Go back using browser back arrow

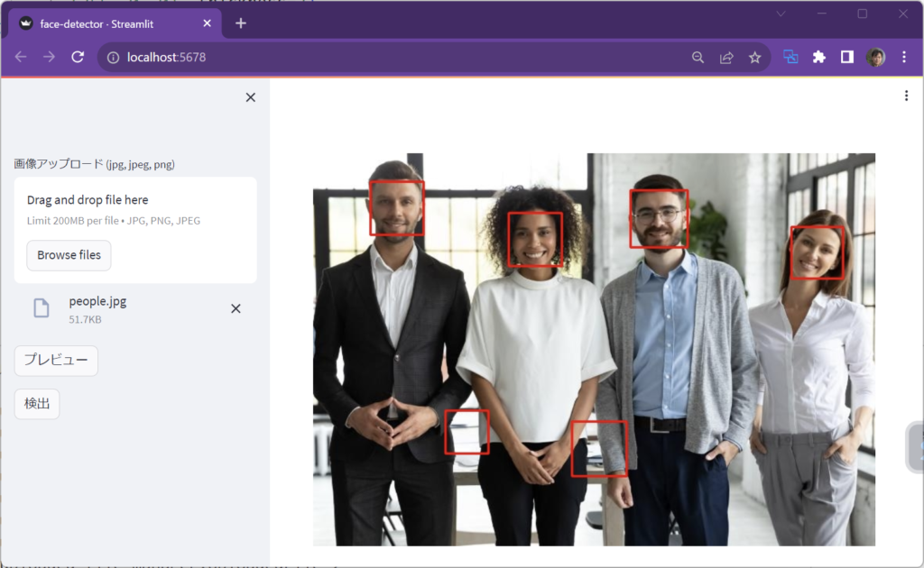[21, 57]
